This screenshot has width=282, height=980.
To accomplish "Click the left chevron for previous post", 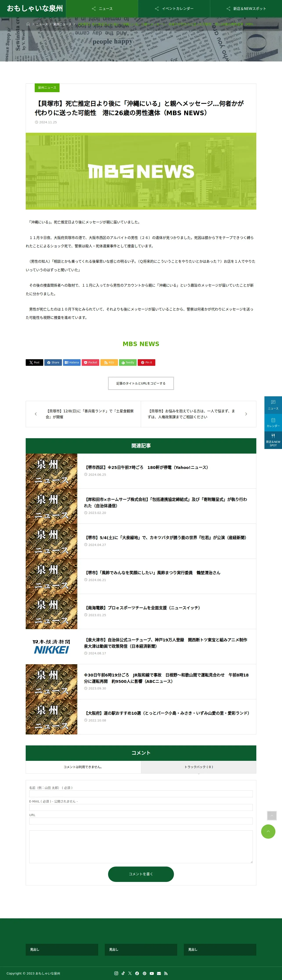I will [36, 414].
